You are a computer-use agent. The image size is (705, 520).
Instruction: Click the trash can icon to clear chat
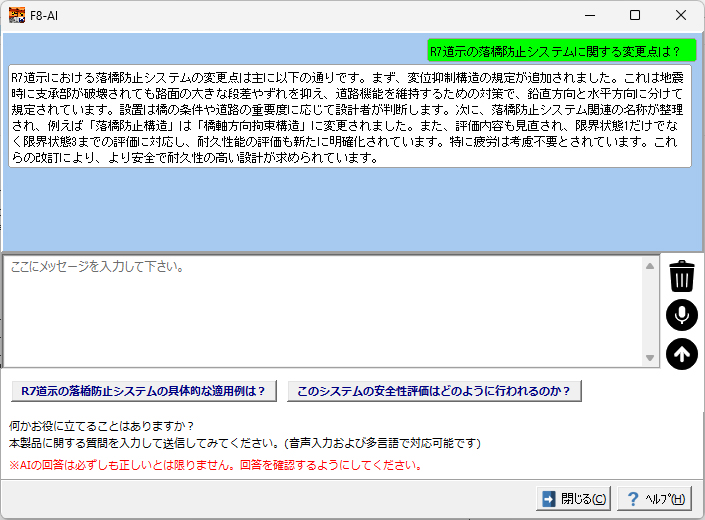coord(681,276)
